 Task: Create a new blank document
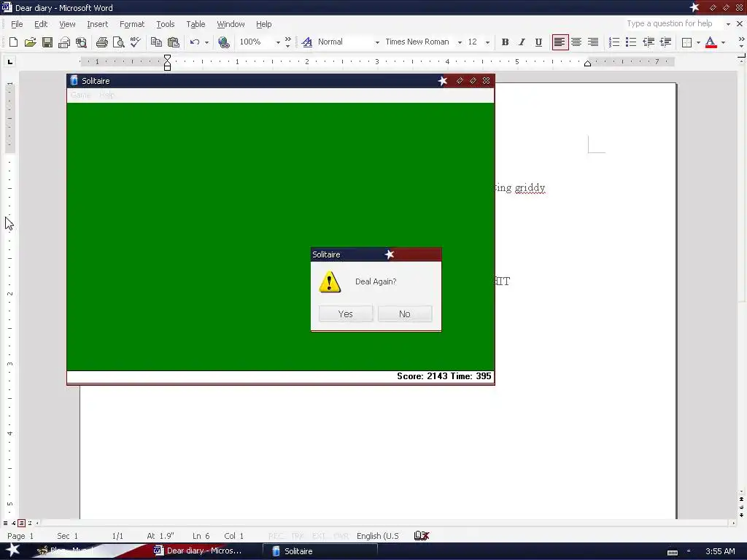tap(13, 42)
